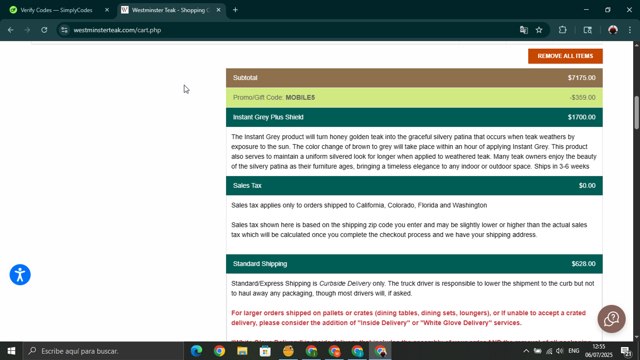The width and height of the screenshot is (640, 360).
Task: Open a new browser tab
Action: tap(235, 10)
